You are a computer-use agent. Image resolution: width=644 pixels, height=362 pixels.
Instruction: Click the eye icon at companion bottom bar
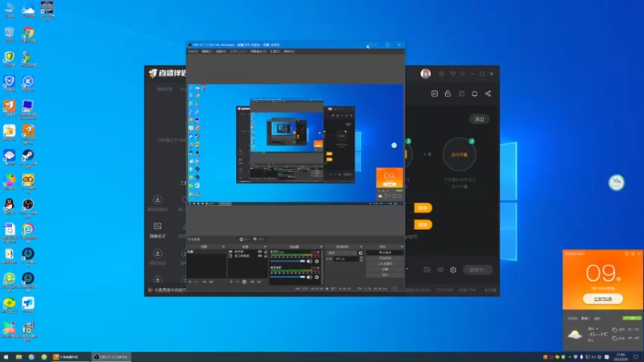[x=440, y=269]
